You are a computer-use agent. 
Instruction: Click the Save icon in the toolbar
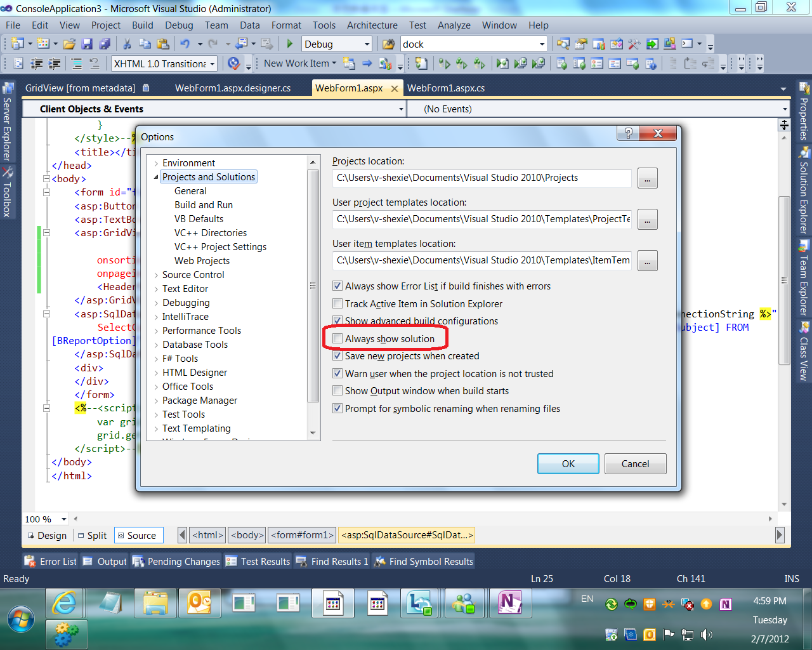click(x=87, y=44)
